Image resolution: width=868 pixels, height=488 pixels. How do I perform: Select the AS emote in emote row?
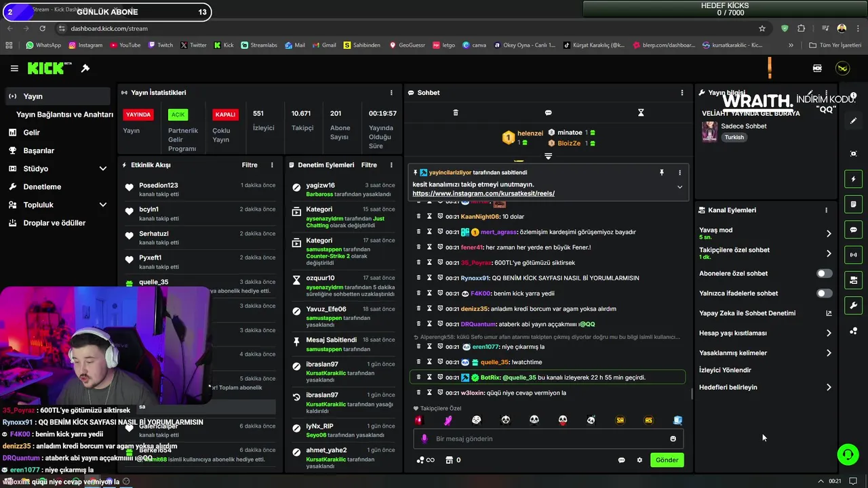(648, 420)
